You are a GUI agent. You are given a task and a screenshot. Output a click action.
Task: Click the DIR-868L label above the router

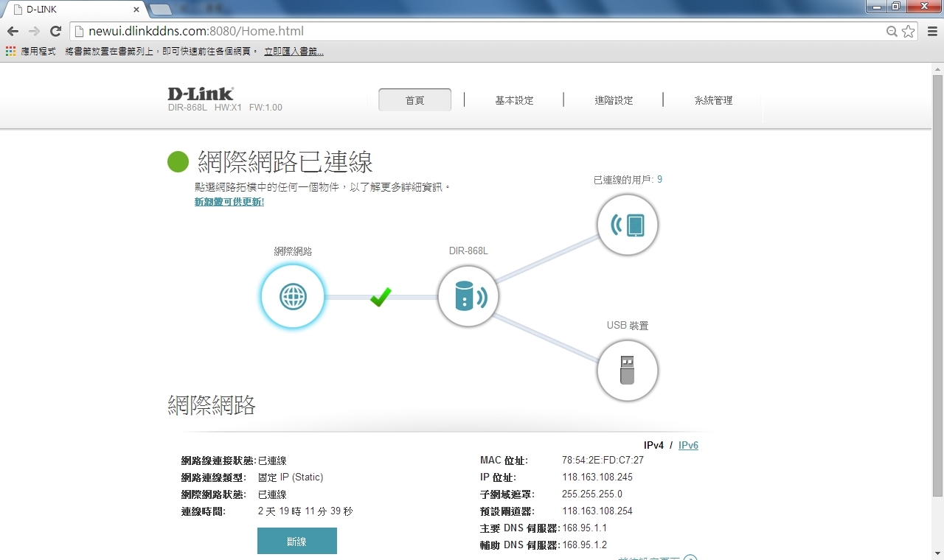(x=468, y=251)
